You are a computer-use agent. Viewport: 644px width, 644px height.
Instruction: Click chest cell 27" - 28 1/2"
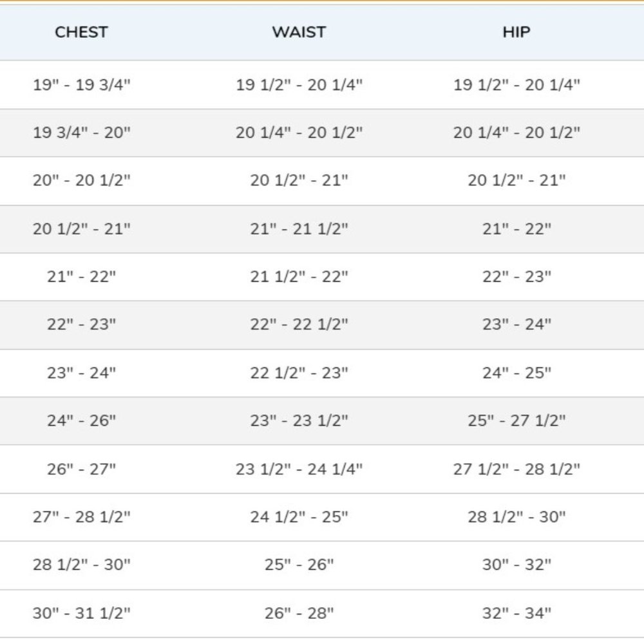tap(81, 516)
